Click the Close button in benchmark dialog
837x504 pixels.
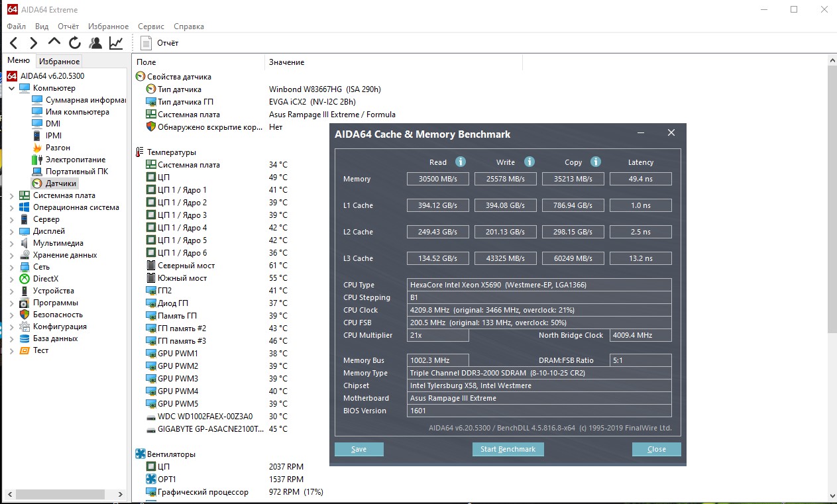pos(657,449)
